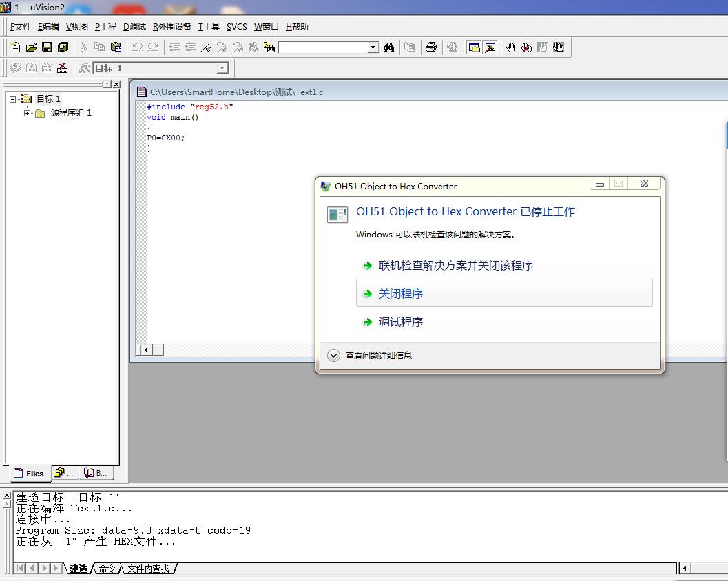Click the Disable All Breakpoints hand icon
The height and width of the screenshot is (581, 728).
(559, 47)
